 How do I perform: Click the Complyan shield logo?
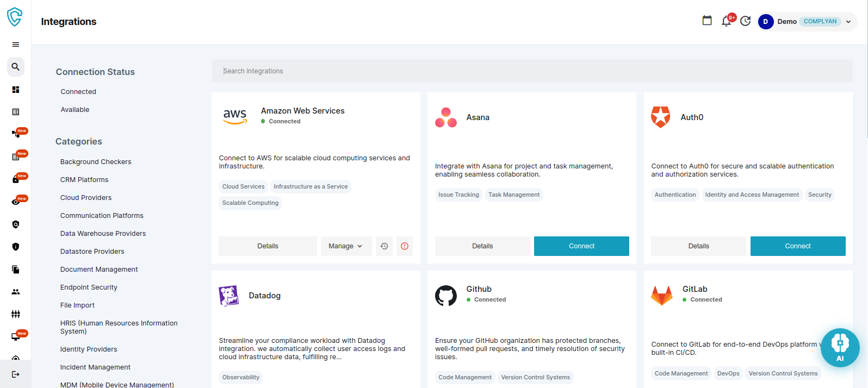[x=15, y=17]
